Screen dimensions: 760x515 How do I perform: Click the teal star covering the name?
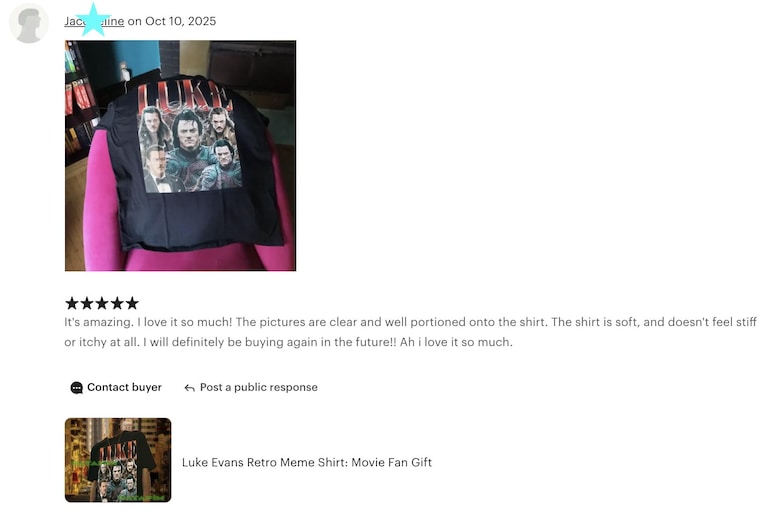(x=93, y=20)
